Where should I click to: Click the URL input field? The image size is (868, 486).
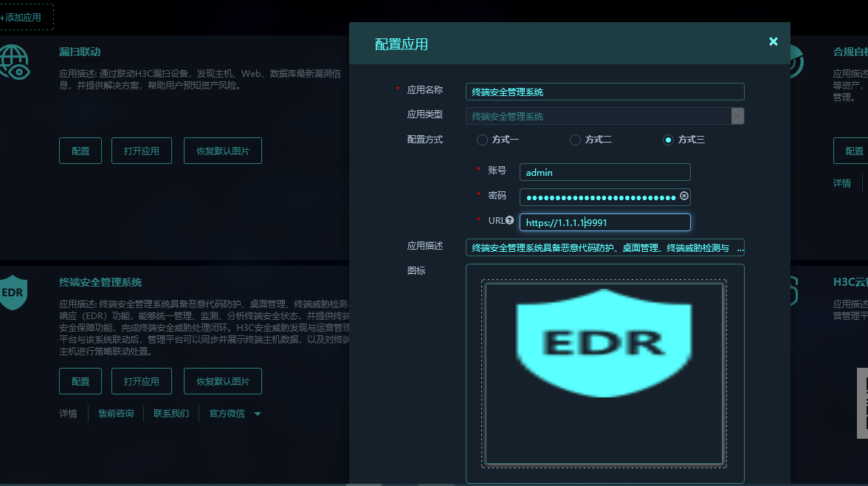tap(605, 222)
